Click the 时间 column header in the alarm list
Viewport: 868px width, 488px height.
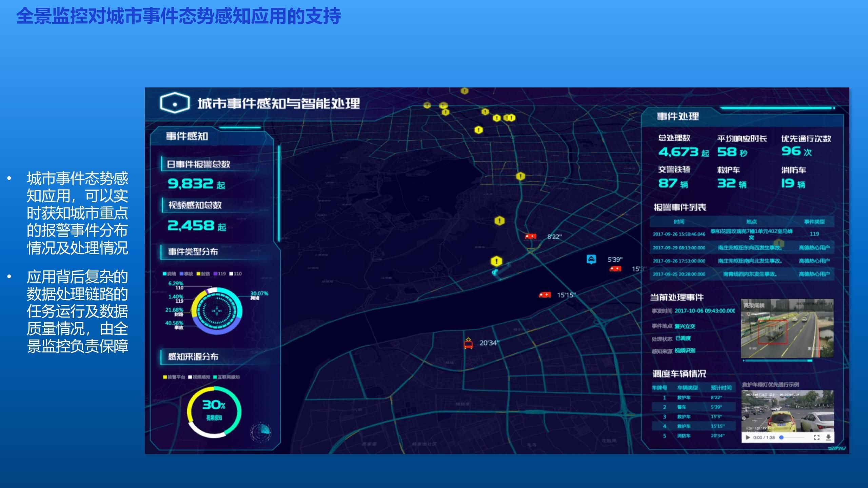pos(679,222)
